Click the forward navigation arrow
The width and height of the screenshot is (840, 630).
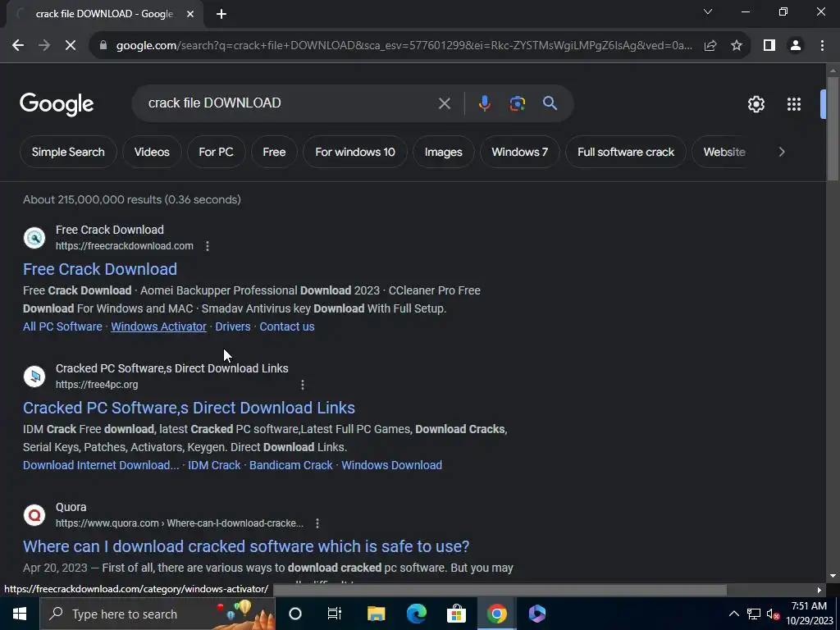click(44, 46)
